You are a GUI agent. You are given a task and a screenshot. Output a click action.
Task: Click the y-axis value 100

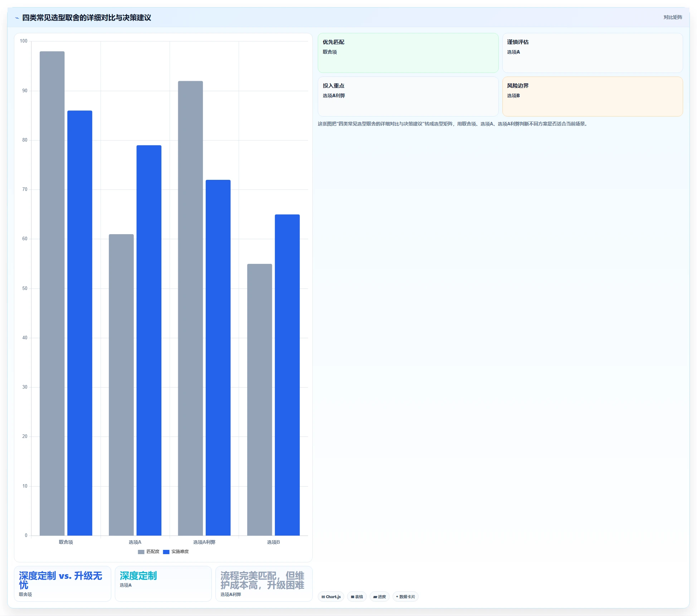[x=24, y=41]
